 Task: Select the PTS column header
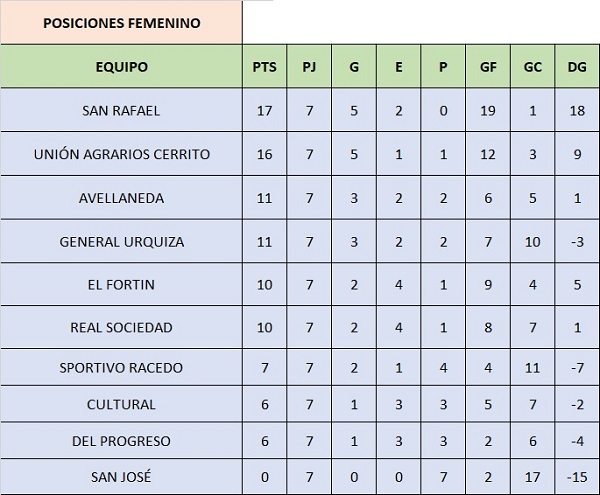tap(264, 67)
